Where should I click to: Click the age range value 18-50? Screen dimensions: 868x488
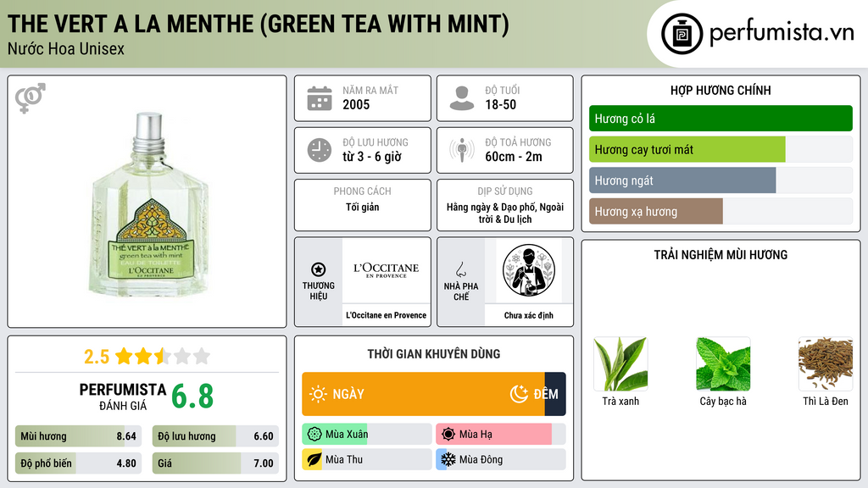point(500,104)
